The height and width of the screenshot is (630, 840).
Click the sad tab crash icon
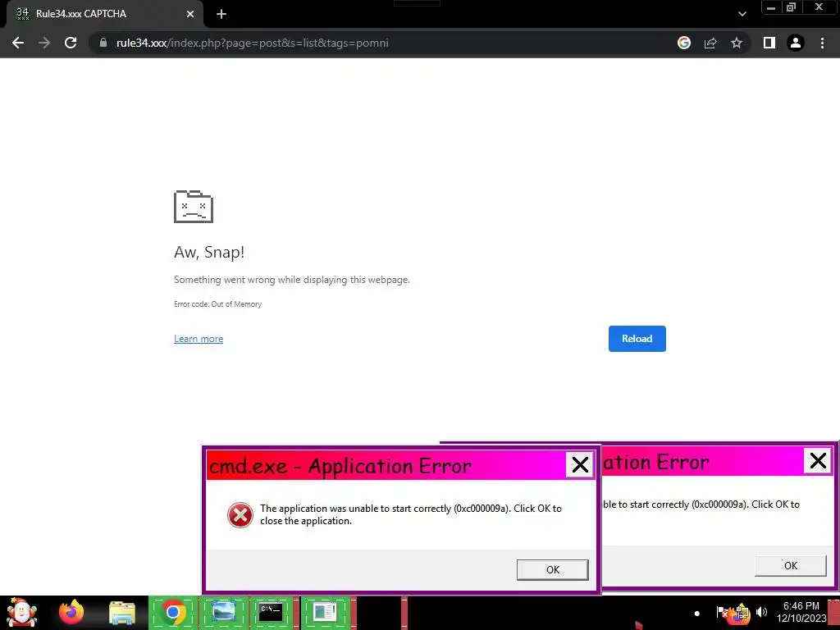coord(194,206)
